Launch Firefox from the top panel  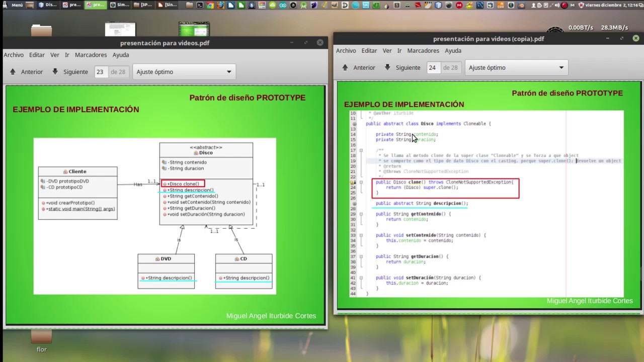point(220,5)
